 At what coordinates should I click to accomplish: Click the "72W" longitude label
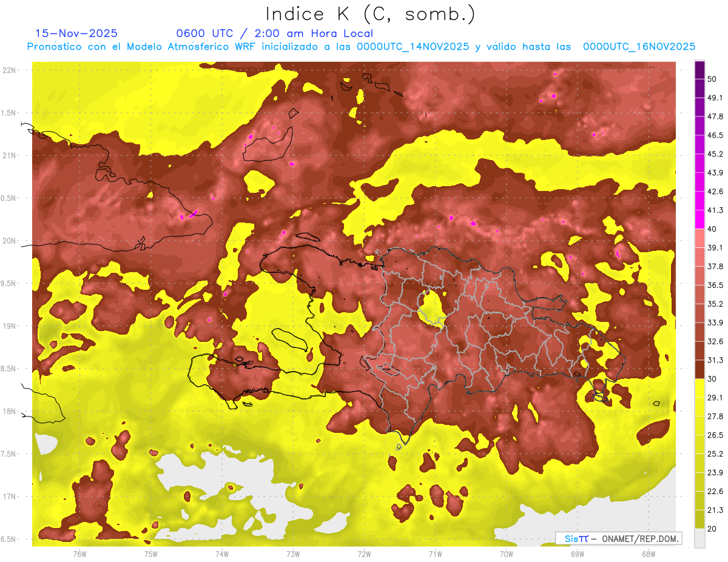[364, 554]
